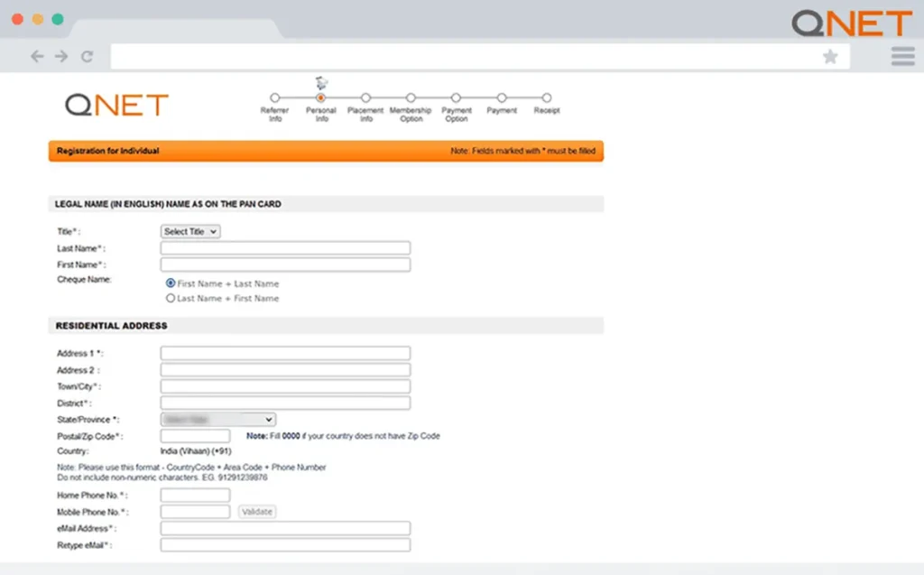Open the browser hamburger menu
The width and height of the screenshot is (924, 575).
tap(902, 55)
